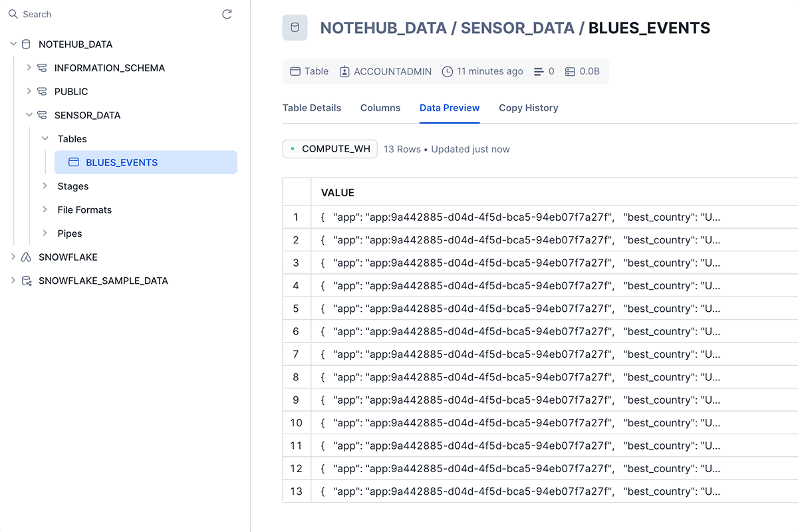Screen dimensions: 798x532
Task: Click row number 8
Action: 296,377
